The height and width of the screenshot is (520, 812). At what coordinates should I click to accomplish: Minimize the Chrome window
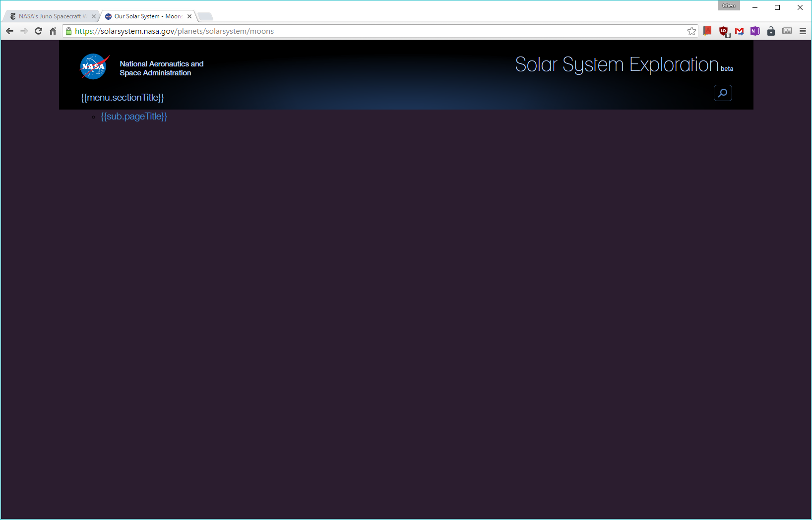pos(754,7)
